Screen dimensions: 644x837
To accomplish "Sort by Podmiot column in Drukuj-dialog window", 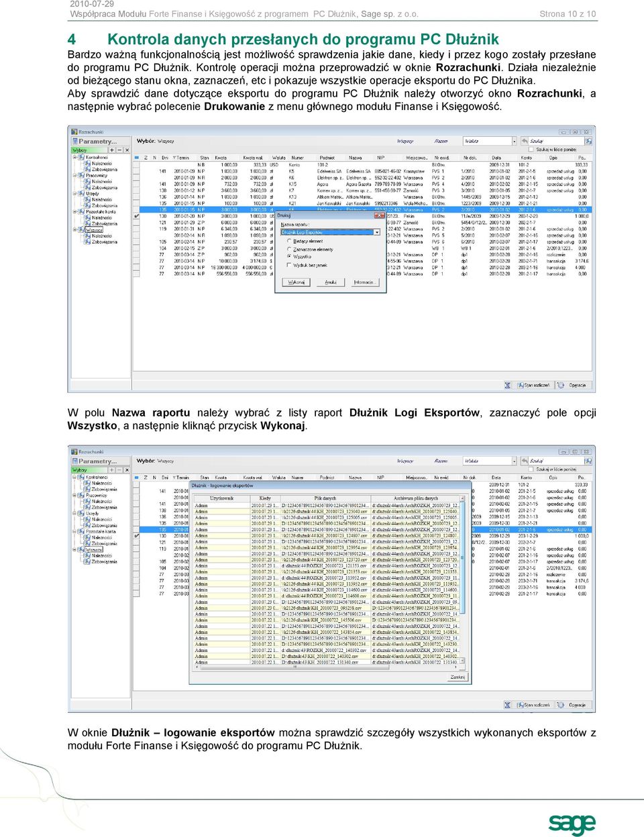I will (327, 158).
